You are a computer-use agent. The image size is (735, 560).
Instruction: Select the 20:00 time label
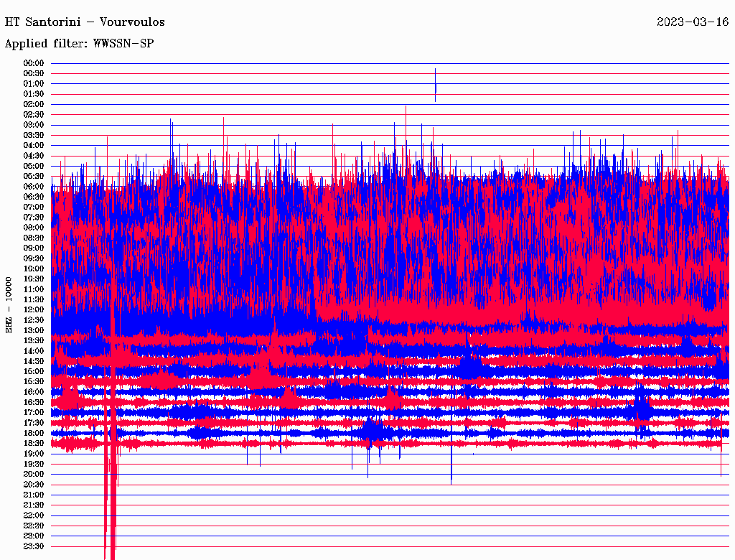pos(34,474)
